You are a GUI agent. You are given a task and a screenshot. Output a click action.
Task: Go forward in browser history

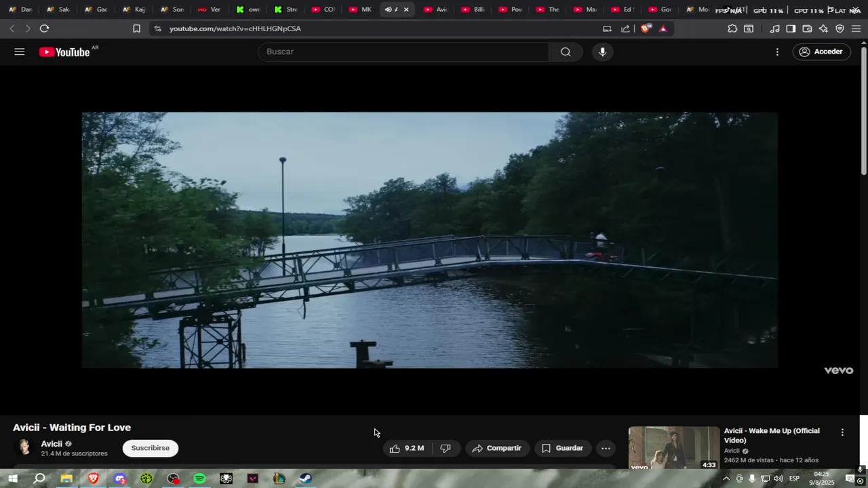pos(27,28)
